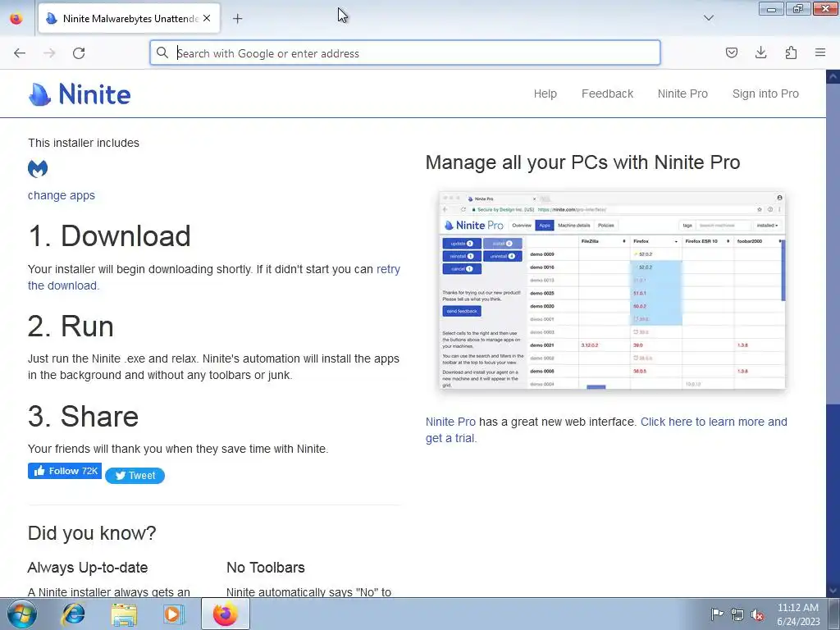
Task: Launch Internet Explorer from taskbar
Action: [x=73, y=614]
